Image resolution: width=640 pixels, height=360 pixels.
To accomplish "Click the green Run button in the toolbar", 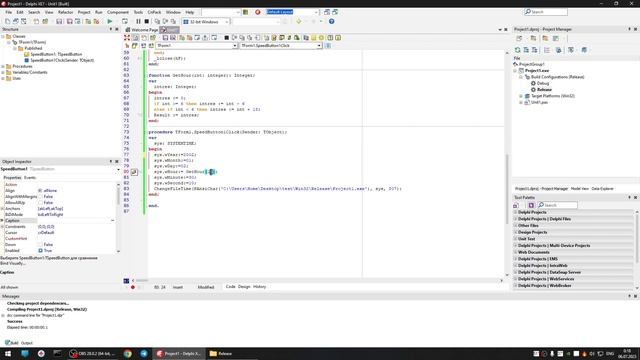I will (109, 21).
